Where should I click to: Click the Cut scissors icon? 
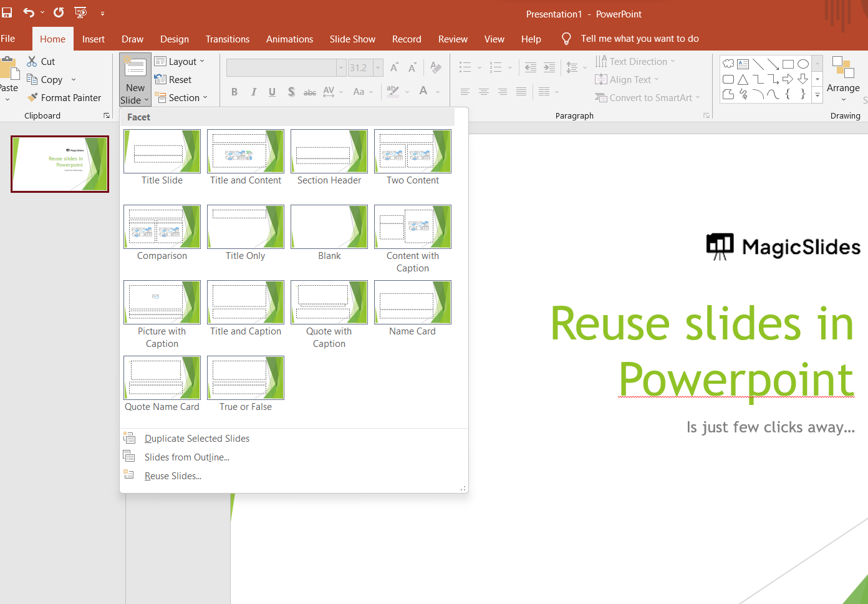32,61
